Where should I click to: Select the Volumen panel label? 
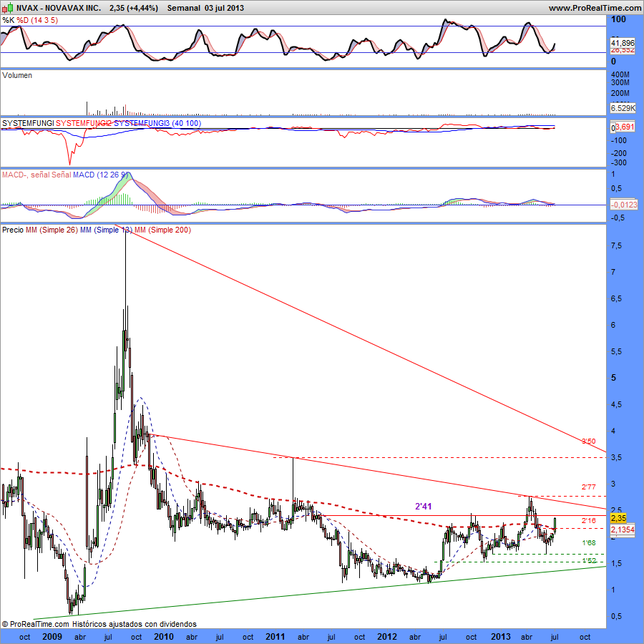17,75
